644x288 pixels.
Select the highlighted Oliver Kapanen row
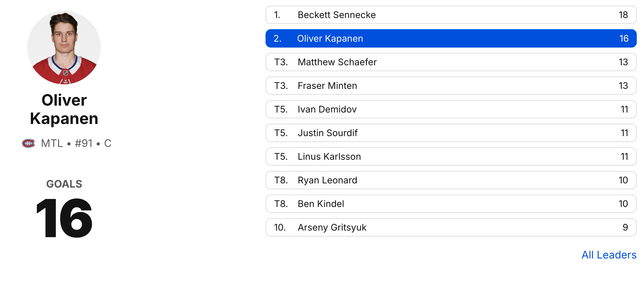pyautogui.click(x=451, y=38)
